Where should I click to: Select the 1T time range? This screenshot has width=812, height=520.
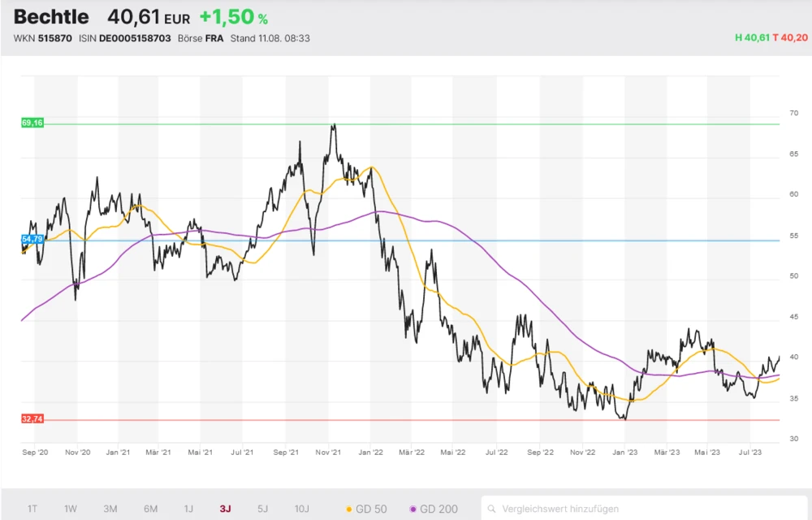pos(32,509)
